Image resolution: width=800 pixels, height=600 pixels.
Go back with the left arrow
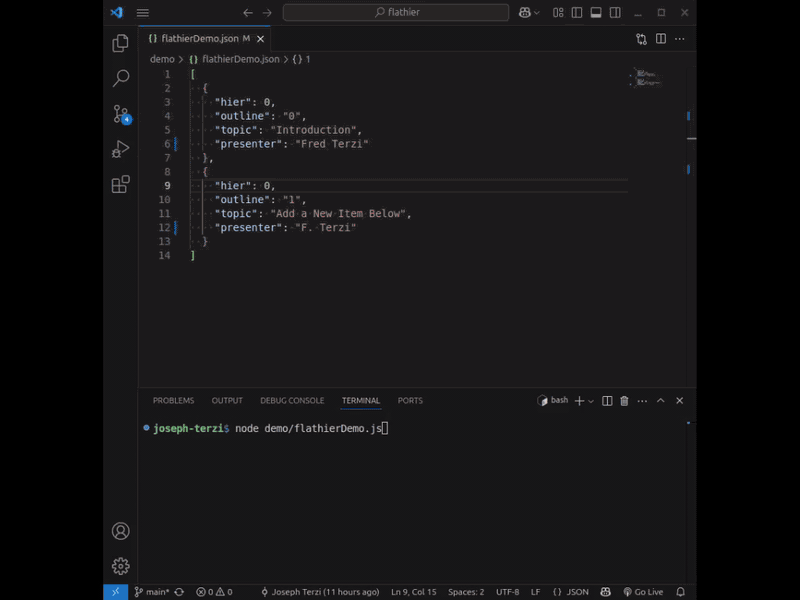248,13
